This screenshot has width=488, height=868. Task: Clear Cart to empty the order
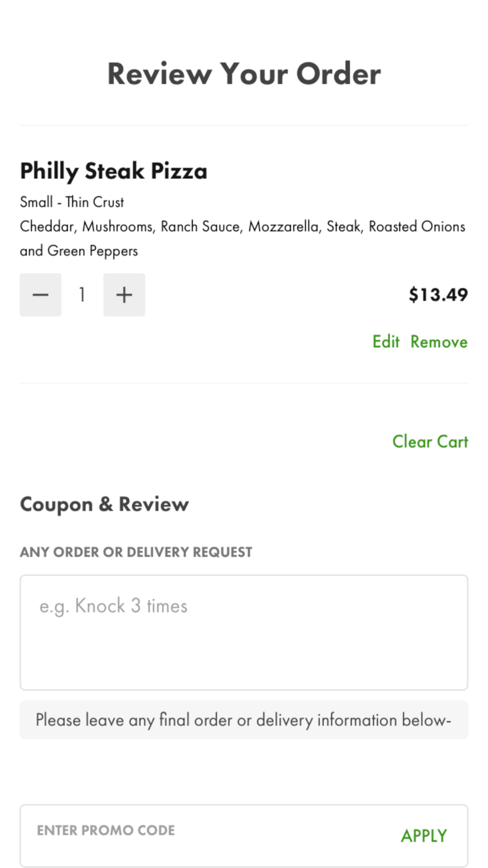(x=430, y=441)
